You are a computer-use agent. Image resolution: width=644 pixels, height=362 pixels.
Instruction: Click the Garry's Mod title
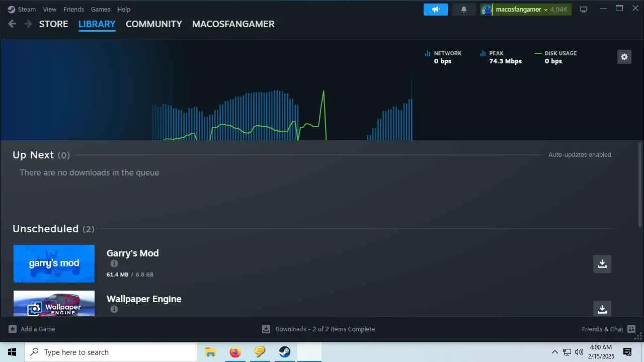click(x=133, y=253)
